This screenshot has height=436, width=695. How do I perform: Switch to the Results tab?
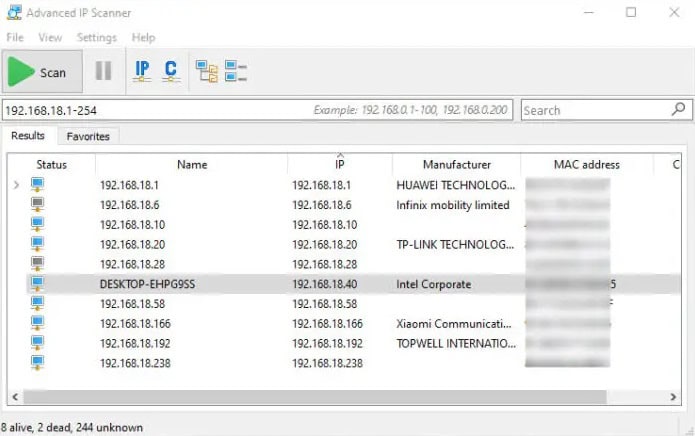click(28, 136)
